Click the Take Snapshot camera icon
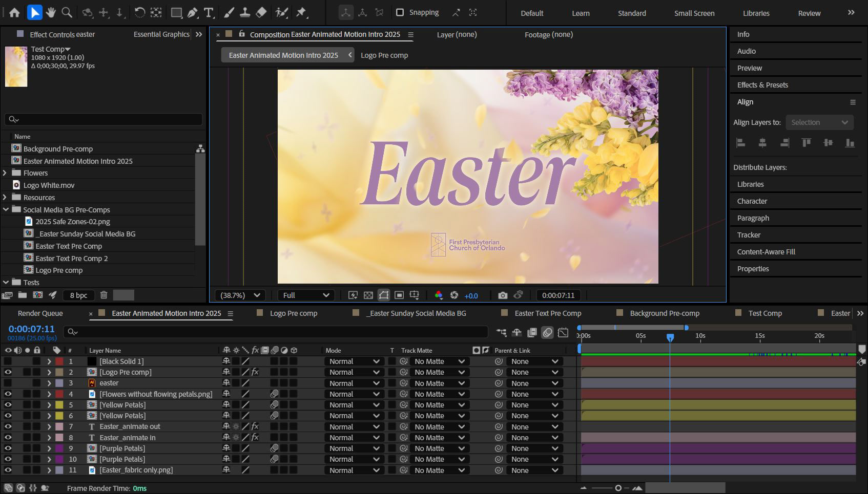Viewport: 868px width, 494px height. click(503, 295)
